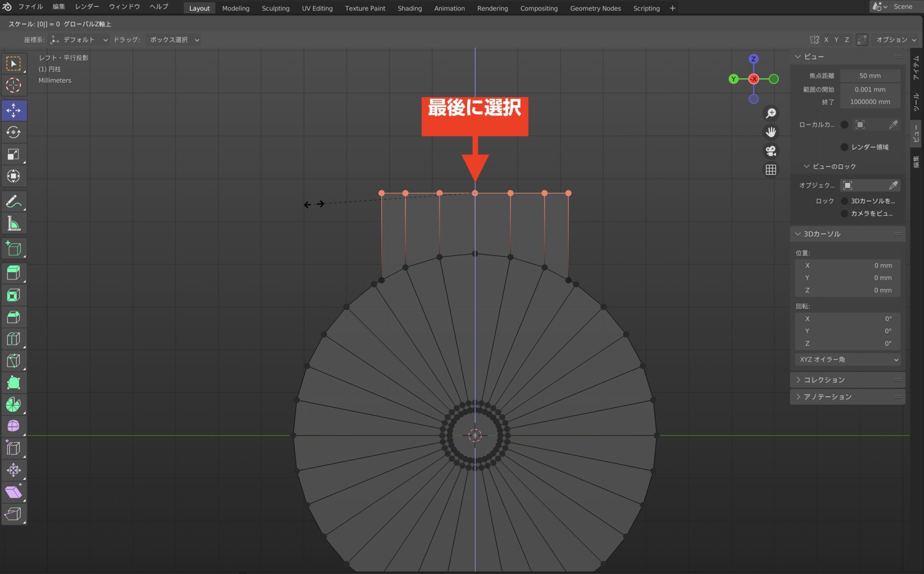Image resolution: width=924 pixels, height=574 pixels.
Task: Select the Measure ruler tool
Action: point(13,224)
